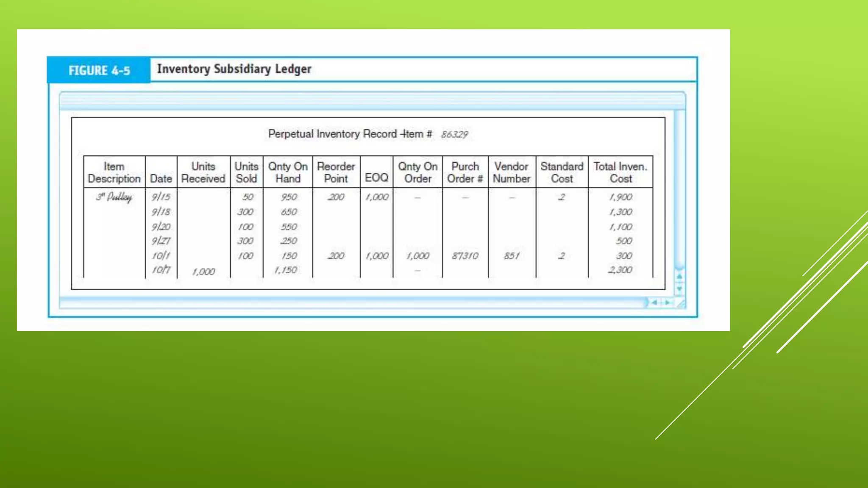Click the 3" Pulley item description
The width and height of the screenshot is (868, 488).
[114, 197]
